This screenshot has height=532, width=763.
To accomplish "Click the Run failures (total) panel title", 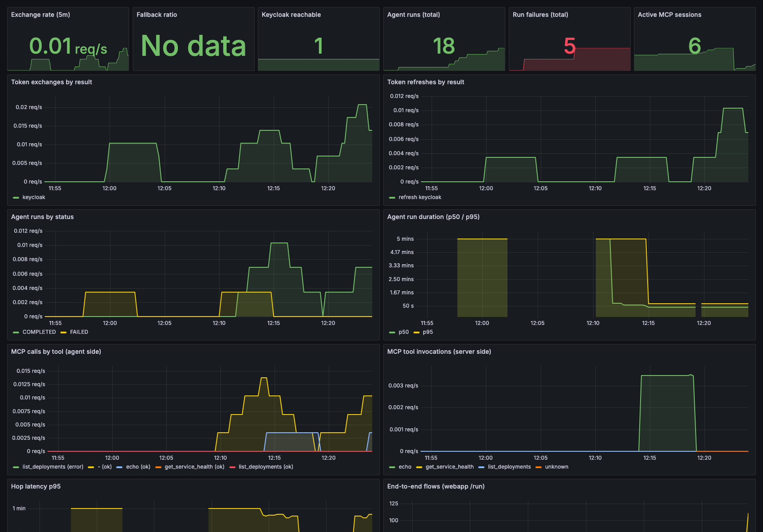I will 540,15.
